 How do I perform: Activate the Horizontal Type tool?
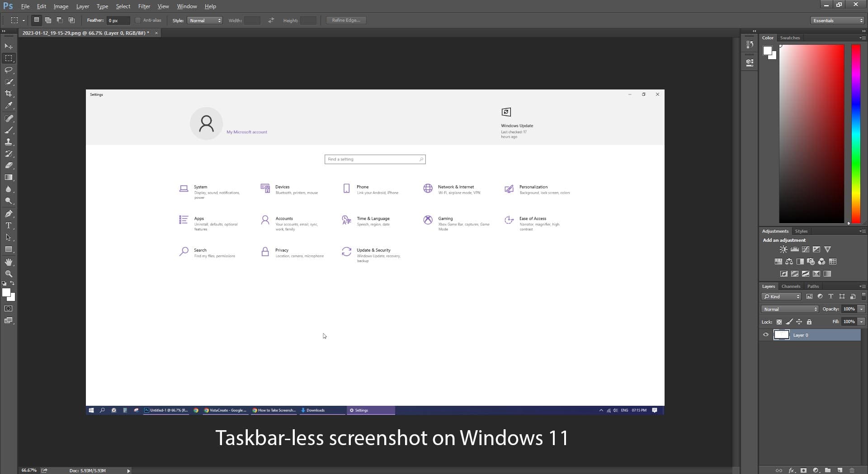(9, 225)
